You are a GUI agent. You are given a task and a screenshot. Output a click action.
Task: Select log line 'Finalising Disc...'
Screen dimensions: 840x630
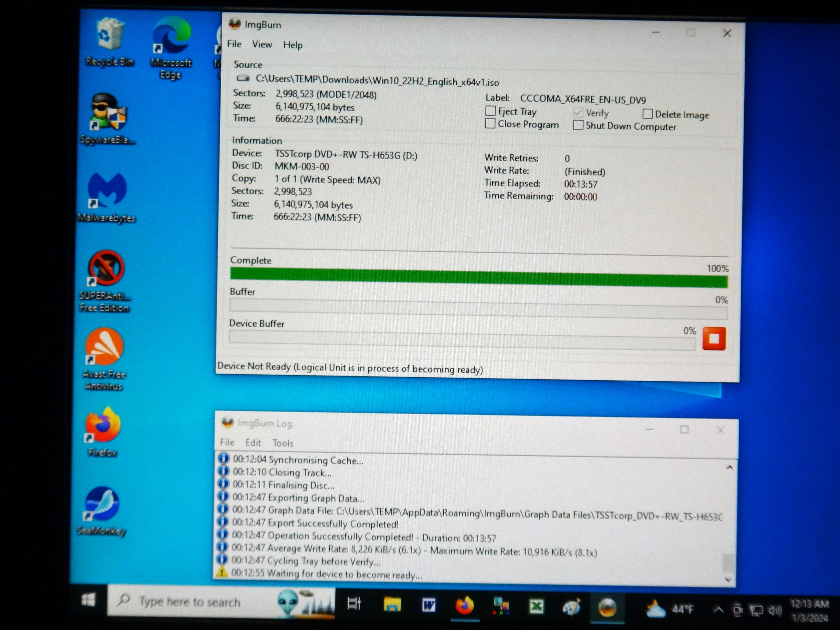[x=283, y=485]
